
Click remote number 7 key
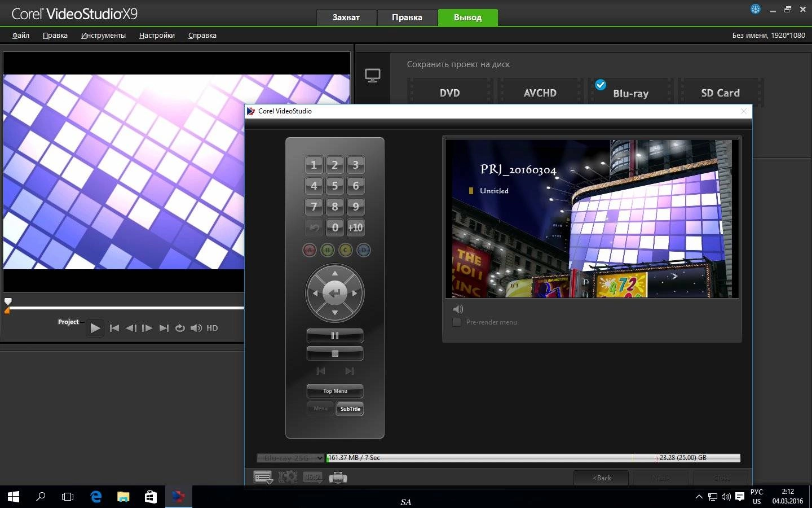click(x=314, y=207)
